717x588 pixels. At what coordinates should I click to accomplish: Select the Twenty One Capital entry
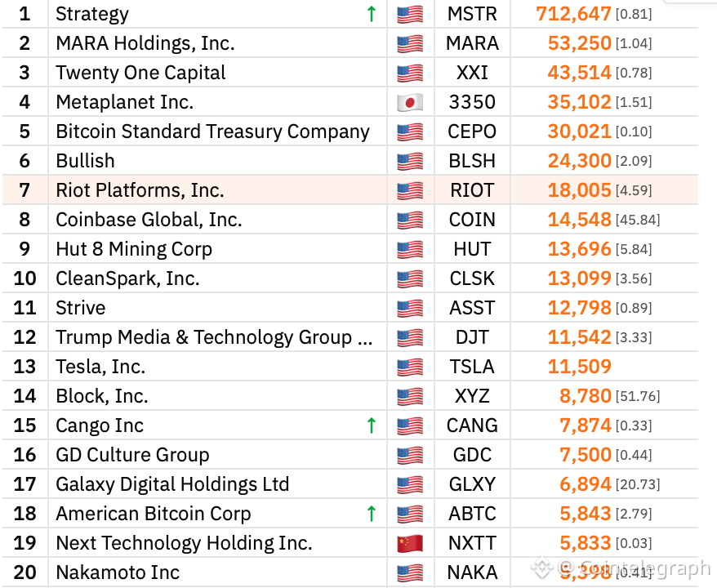(140, 73)
